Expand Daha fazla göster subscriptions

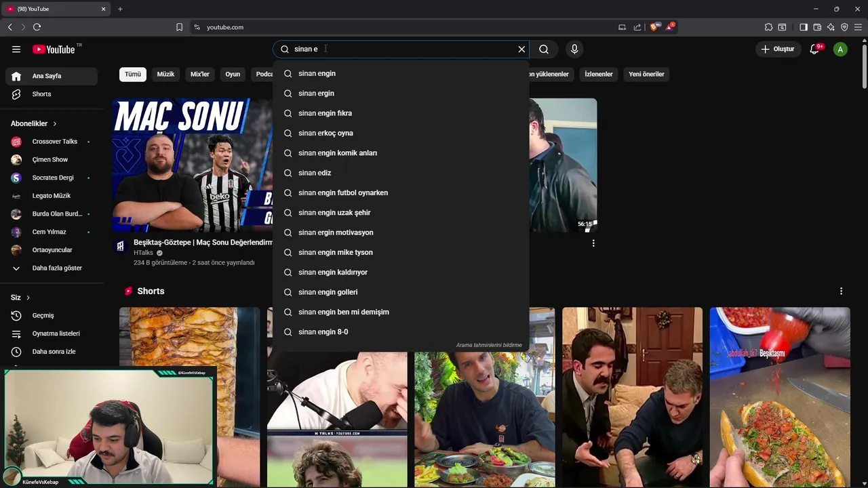point(52,268)
